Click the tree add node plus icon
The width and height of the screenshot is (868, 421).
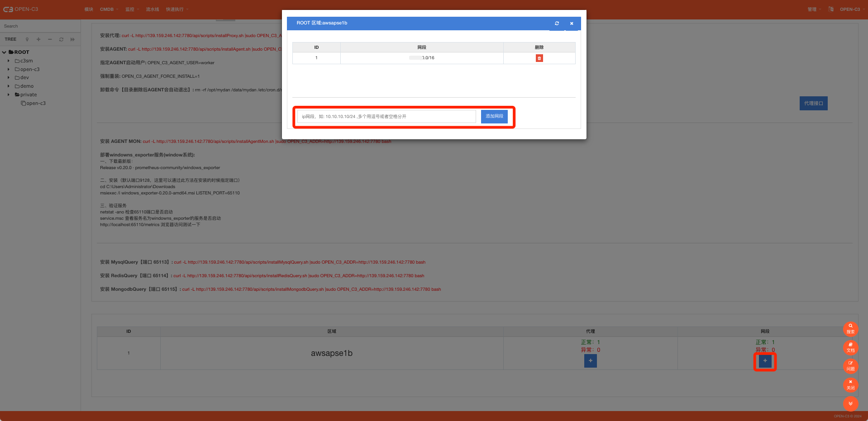[x=38, y=39]
